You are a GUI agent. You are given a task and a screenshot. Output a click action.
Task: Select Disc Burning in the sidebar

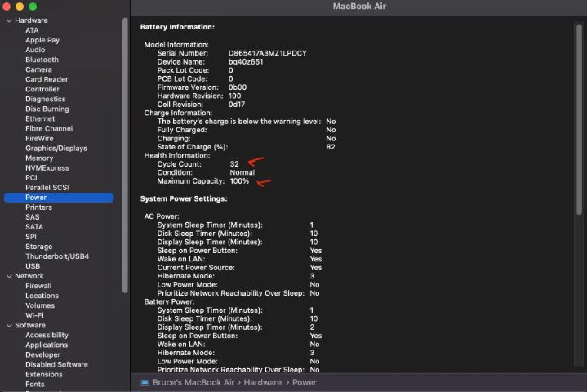pos(47,109)
